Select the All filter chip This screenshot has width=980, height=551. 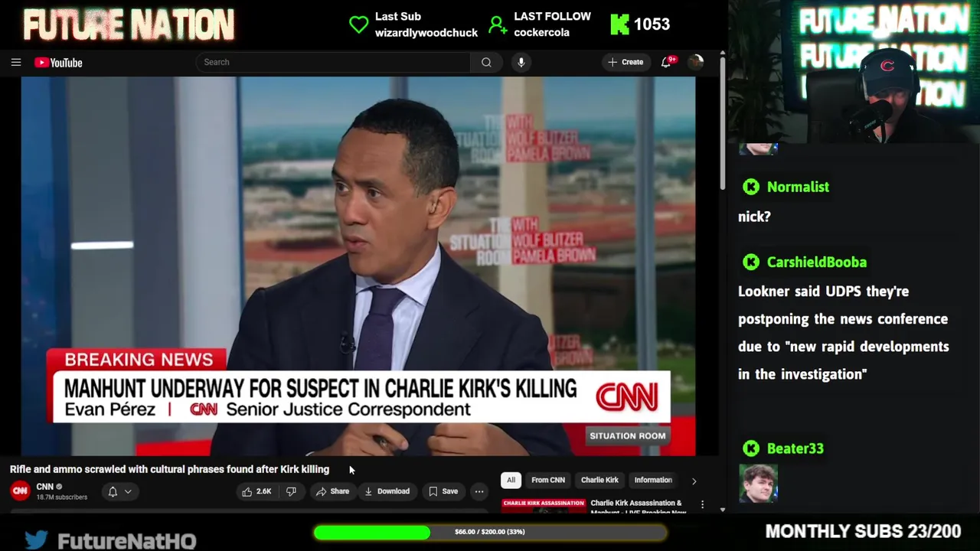511,480
